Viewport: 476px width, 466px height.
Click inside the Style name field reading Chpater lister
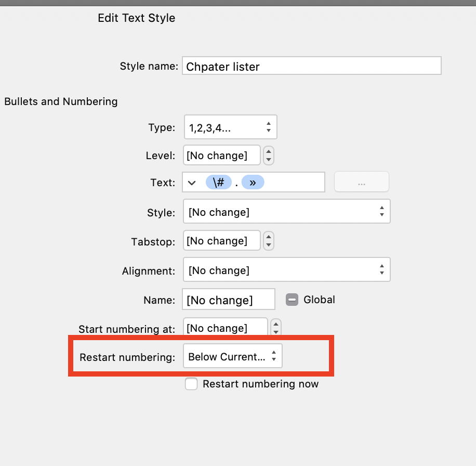pos(311,66)
